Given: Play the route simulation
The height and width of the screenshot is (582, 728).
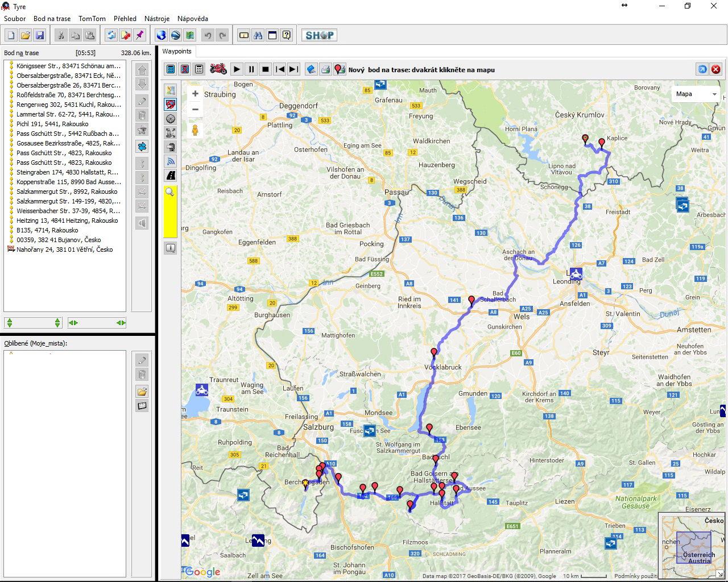Looking at the screenshot, I should click(237, 69).
